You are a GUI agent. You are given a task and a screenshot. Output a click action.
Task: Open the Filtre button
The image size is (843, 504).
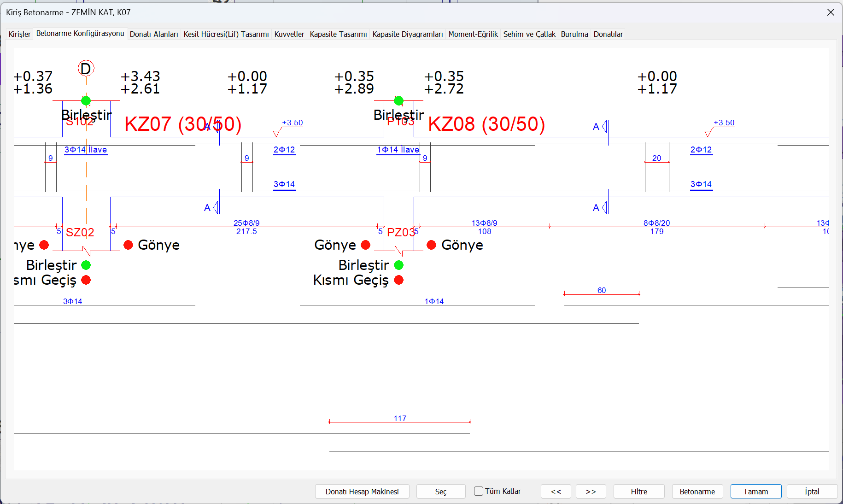[x=638, y=492]
